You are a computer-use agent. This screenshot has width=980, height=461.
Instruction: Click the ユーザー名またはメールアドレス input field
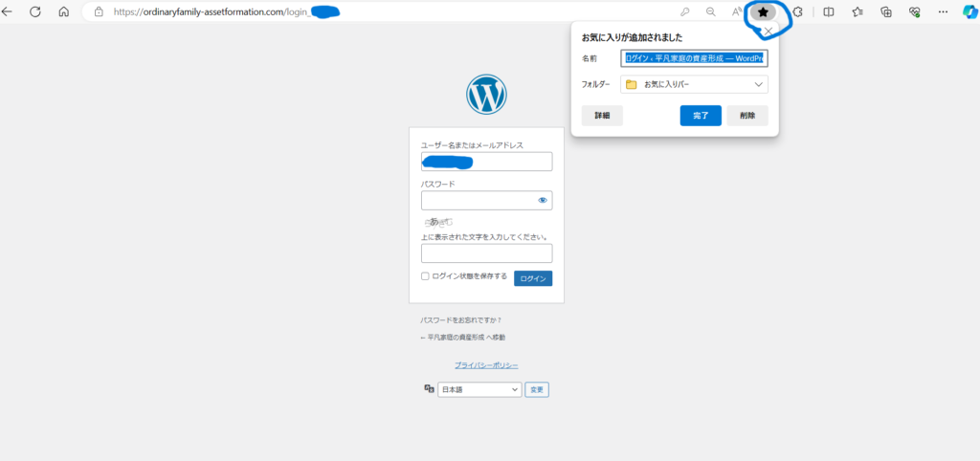487,162
